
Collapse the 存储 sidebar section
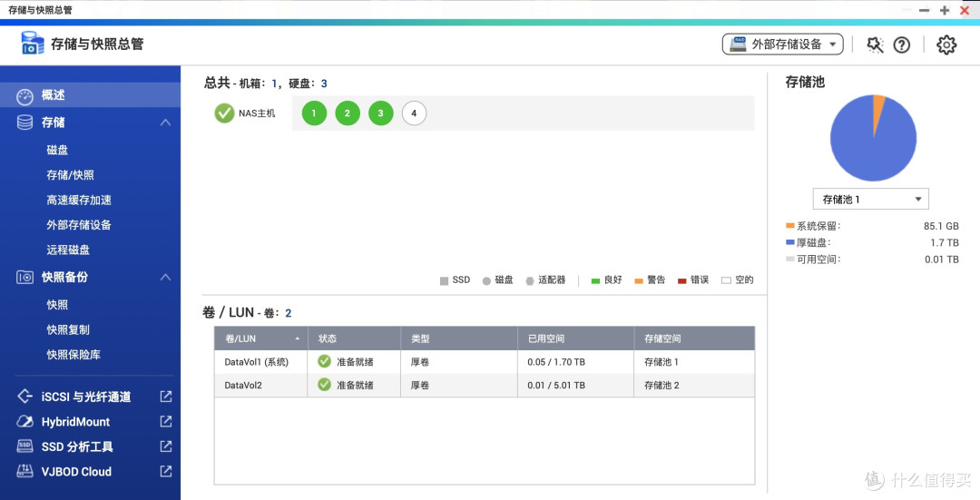165,123
